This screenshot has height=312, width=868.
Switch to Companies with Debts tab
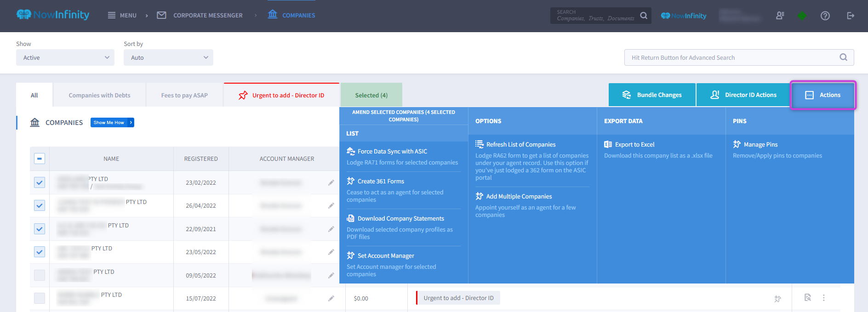pos(99,96)
